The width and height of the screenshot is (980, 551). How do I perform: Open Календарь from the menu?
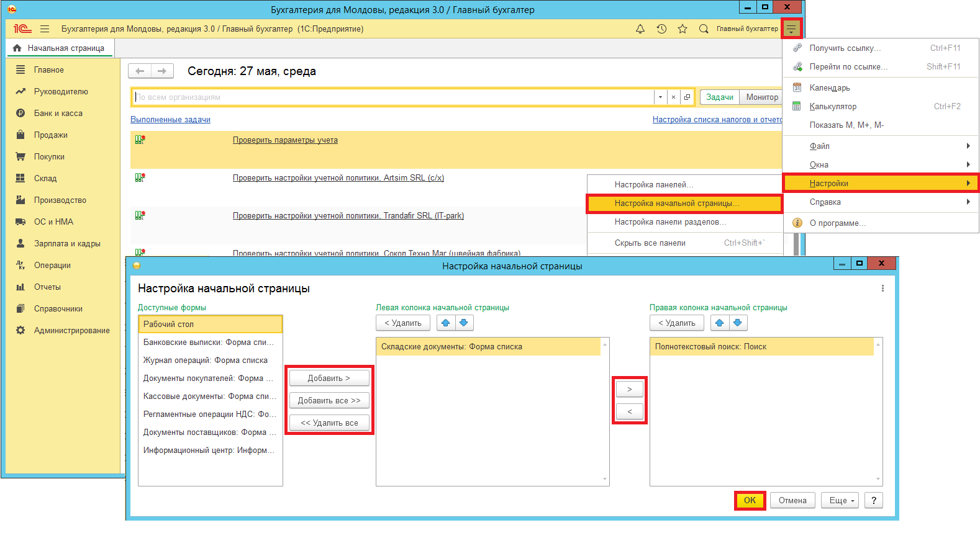point(881,87)
